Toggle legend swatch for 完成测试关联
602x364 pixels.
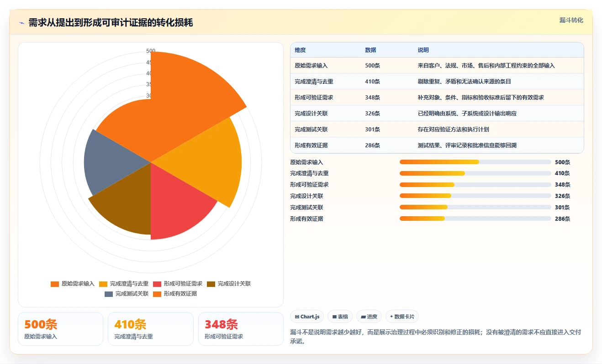click(109, 294)
